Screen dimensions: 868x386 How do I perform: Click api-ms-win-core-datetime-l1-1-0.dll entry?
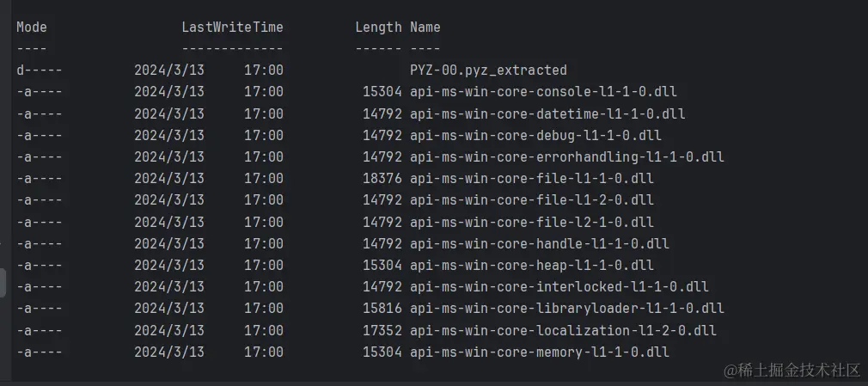(547, 114)
